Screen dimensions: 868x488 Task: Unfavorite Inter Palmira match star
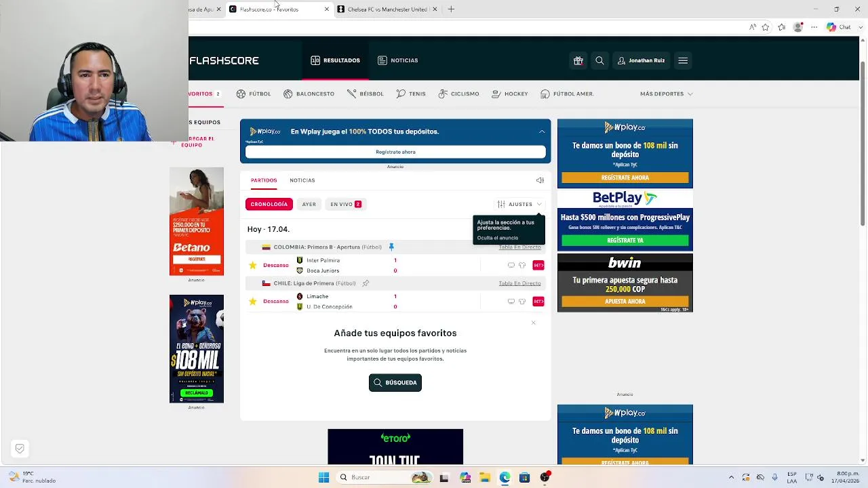coord(252,265)
